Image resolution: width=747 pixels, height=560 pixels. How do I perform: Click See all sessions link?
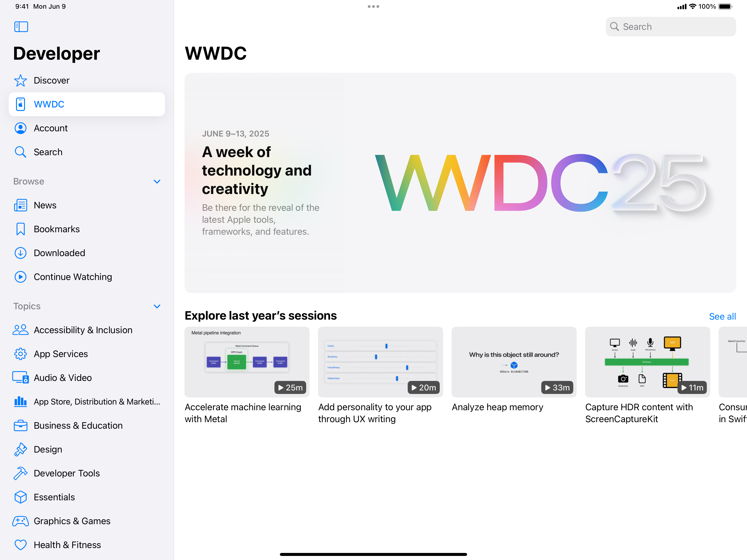[722, 317]
